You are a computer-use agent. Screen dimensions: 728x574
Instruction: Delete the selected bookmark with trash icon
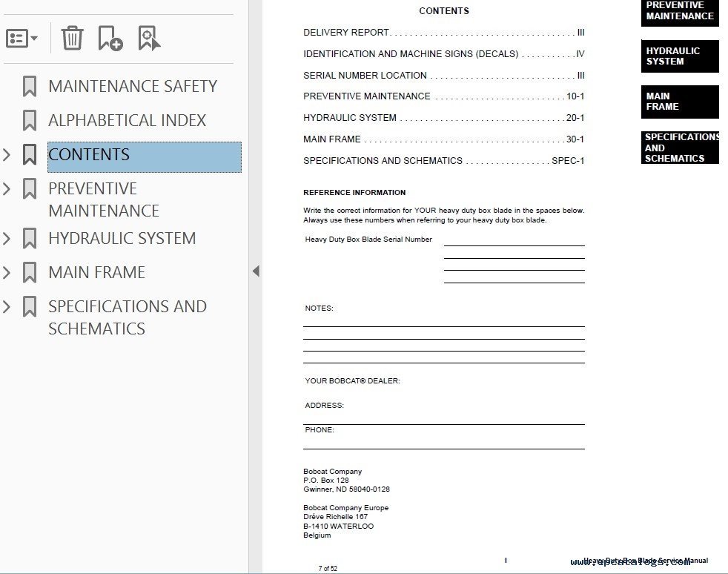pyautogui.click(x=72, y=38)
